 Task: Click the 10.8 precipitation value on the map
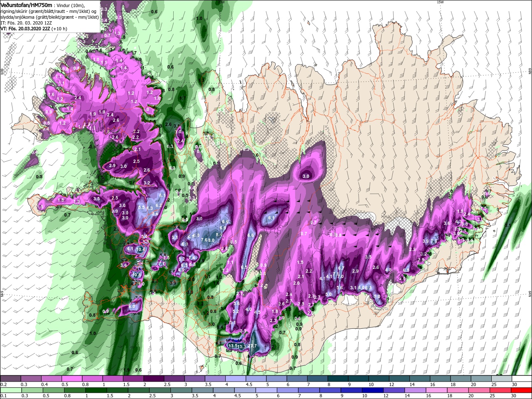(137, 275)
